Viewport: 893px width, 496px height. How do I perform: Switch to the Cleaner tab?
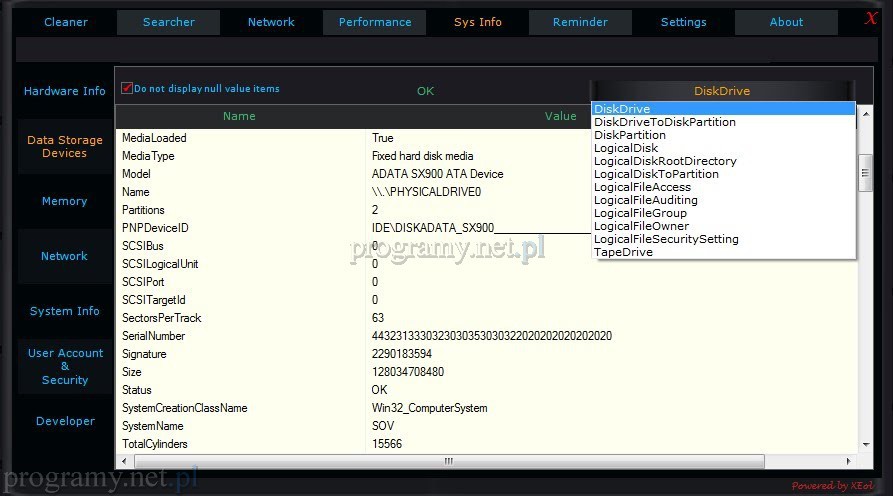66,22
